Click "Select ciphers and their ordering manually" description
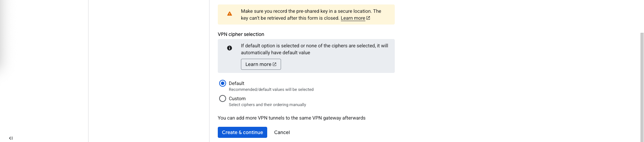The image size is (644, 142). 267,105
